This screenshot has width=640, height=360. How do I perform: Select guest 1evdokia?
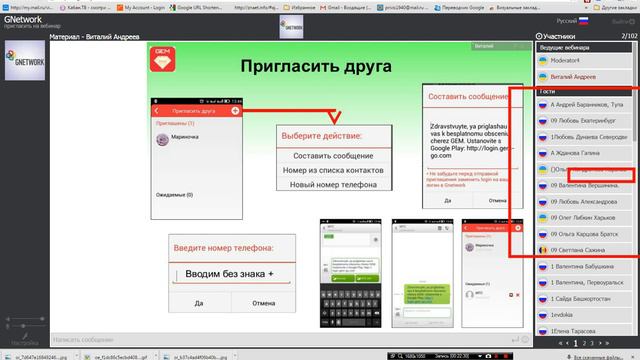[x=584, y=315]
